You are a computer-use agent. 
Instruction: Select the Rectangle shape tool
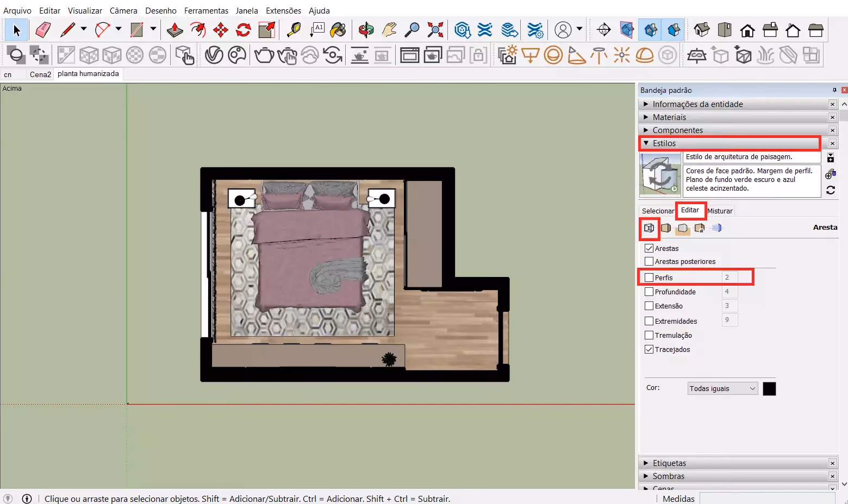136,30
